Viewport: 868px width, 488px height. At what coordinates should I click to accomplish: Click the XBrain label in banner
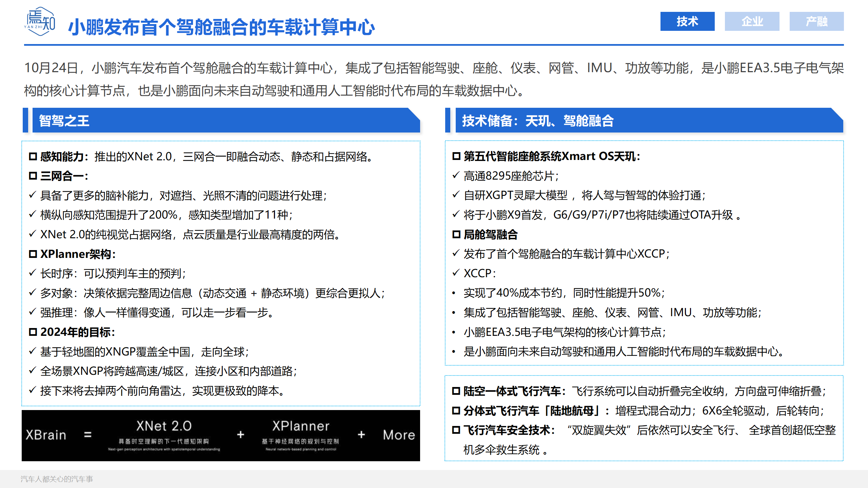46,435
